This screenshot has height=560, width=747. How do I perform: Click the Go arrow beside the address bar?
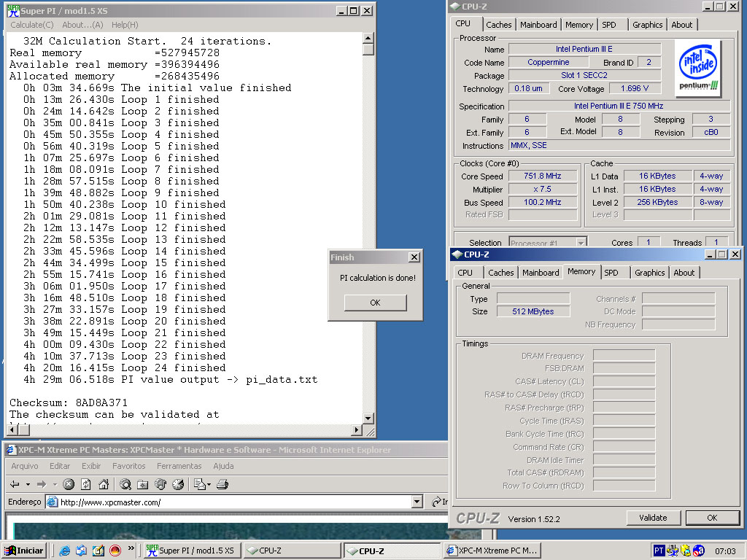[x=436, y=502]
